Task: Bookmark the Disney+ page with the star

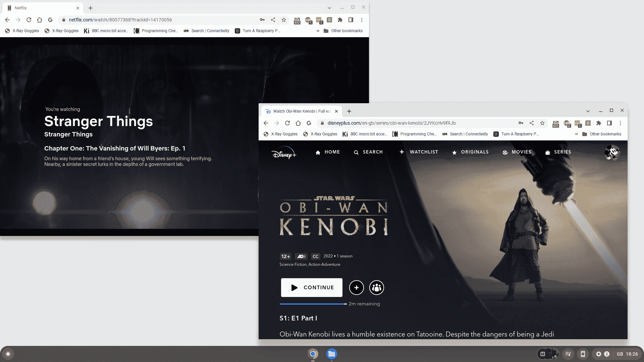Action: 542,123
